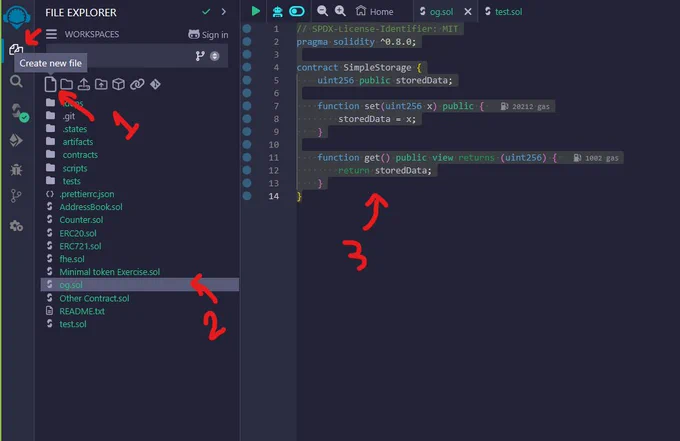This screenshot has width=680, height=441.
Task: Toggle the AI copilot switch
Action: (297, 11)
